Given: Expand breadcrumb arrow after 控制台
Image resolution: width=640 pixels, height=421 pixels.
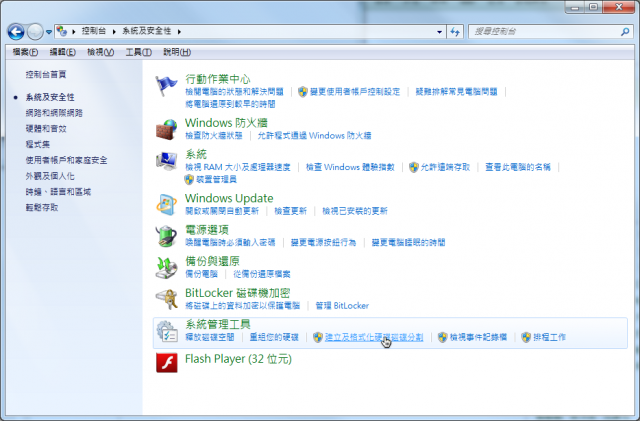Looking at the screenshot, I should click(x=114, y=31).
